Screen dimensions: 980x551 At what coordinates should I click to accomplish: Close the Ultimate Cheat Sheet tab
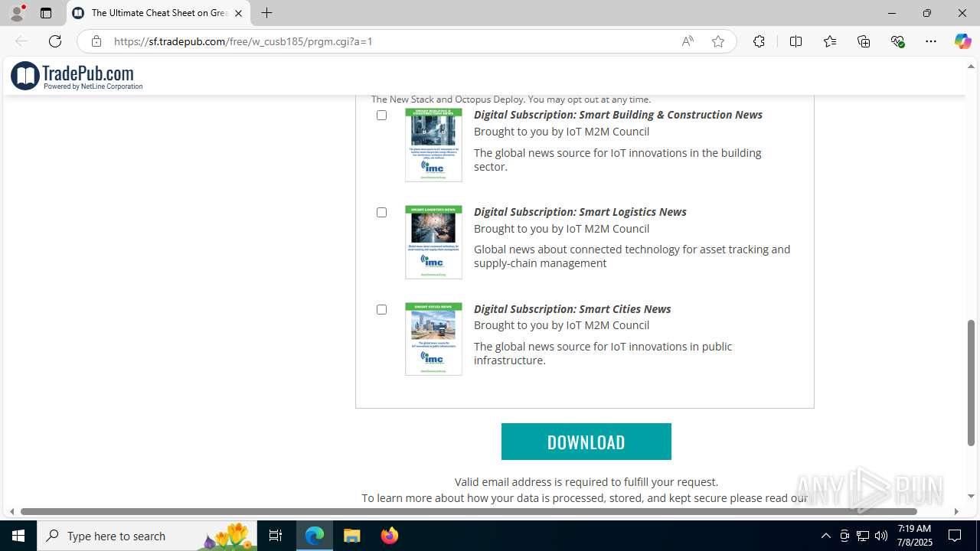point(238,13)
